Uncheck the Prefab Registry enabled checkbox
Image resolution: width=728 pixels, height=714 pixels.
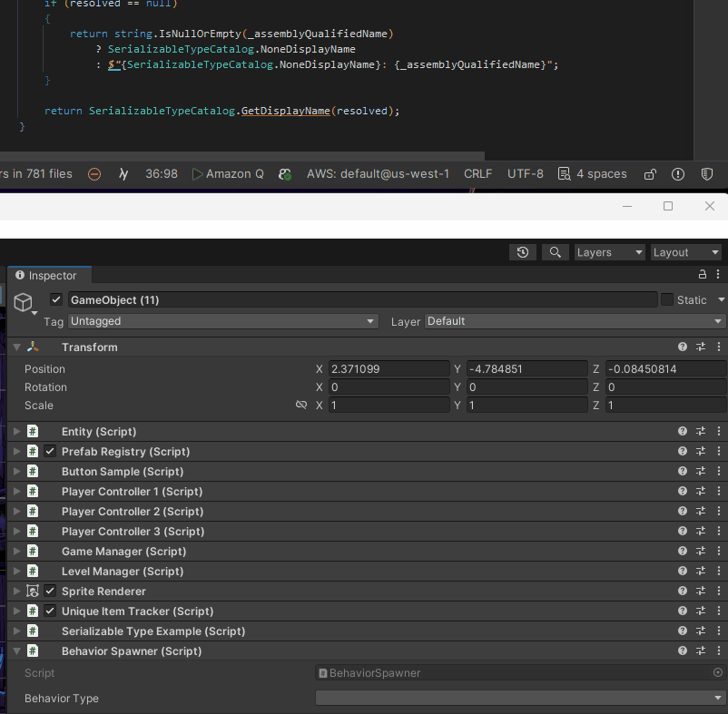[x=48, y=451]
